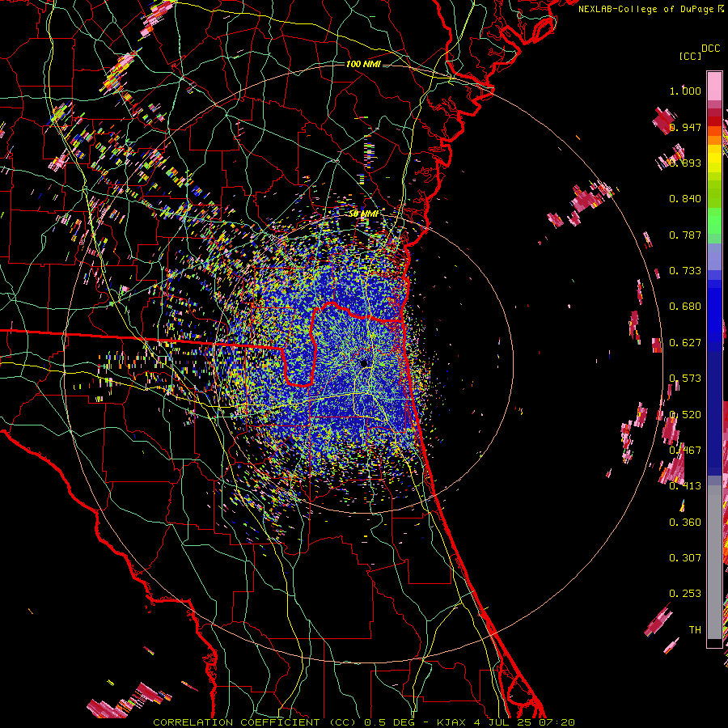Pick the dark navy band on the color scale
The image size is (728, 728).
coord(714,408)
